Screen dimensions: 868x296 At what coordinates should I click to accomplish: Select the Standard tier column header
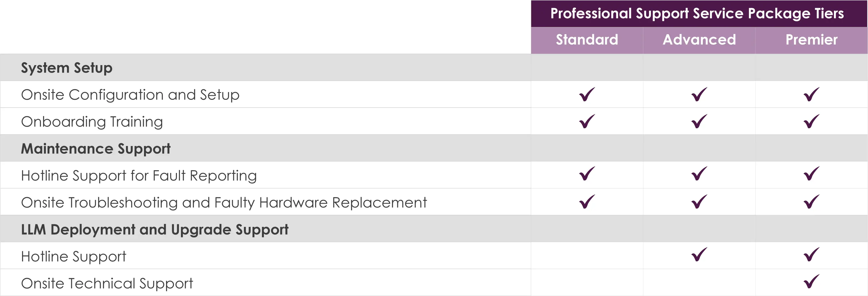587,40
